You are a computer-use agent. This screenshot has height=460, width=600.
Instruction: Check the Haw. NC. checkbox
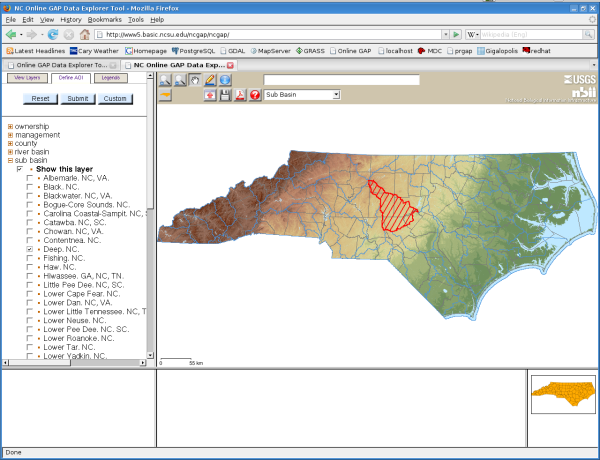29,267
